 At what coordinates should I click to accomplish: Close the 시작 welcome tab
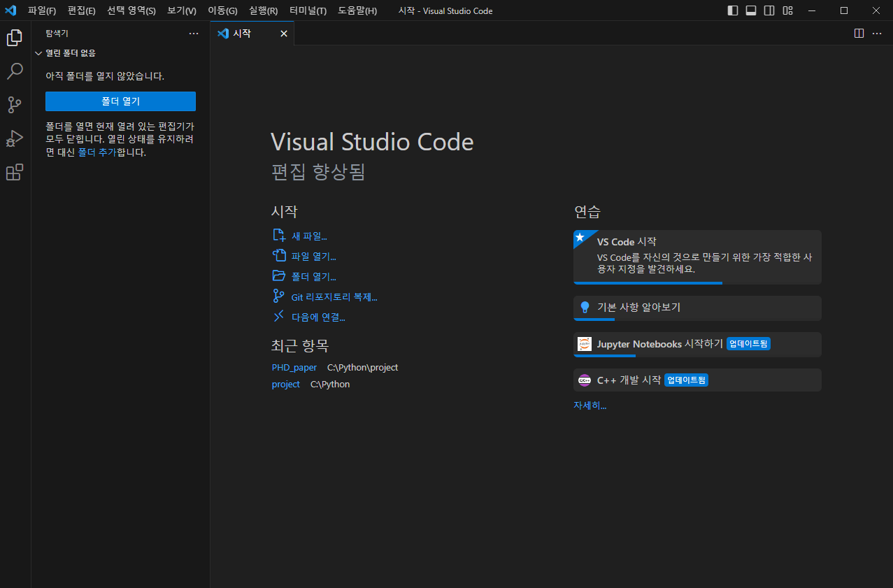[283, 34]
